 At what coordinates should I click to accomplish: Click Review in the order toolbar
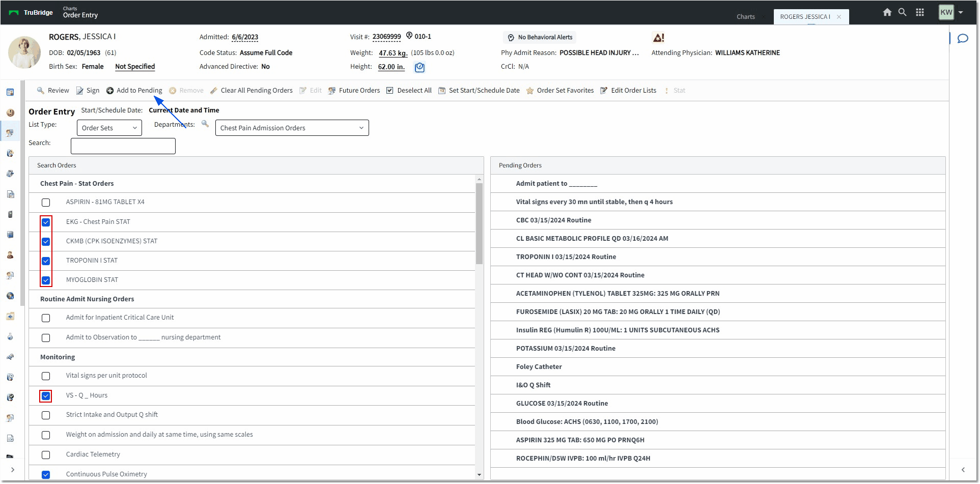pyautogui.click(x=53, y=91)
